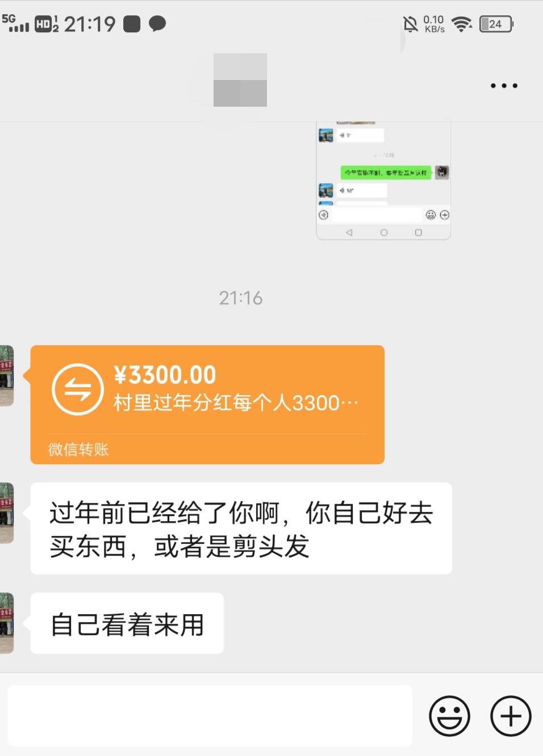Image resolution: width=543 pixels, height=756 pixels.
Task: Tap the muted bell status icon
Action: (410, 24)
